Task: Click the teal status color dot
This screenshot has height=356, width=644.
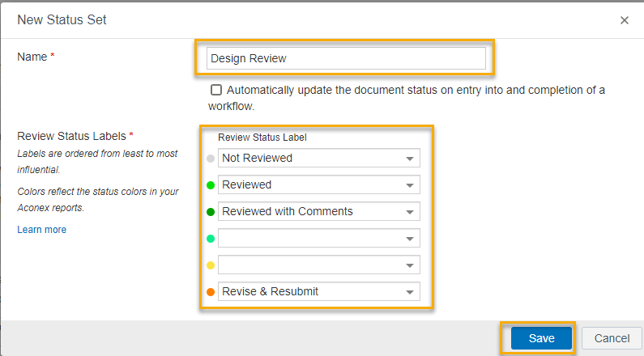Action: point(211,239)
